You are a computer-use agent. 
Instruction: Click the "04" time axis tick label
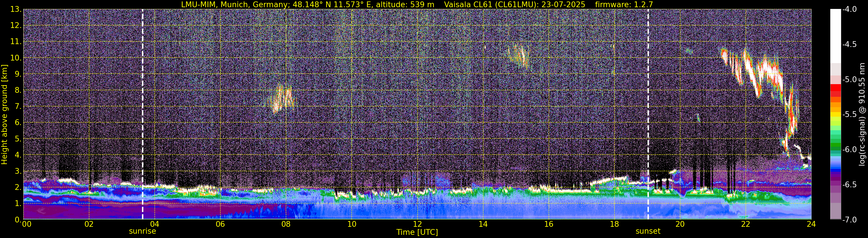[x=154, y=224]
